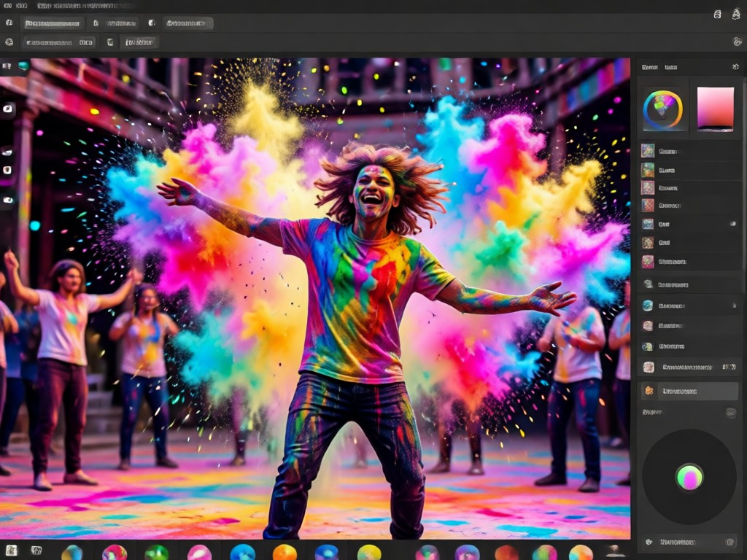The height and width of the screenshot is (560, 747).
Task: Open the third, highlighted field in the upper toolbar row
Action: point(187,23)
